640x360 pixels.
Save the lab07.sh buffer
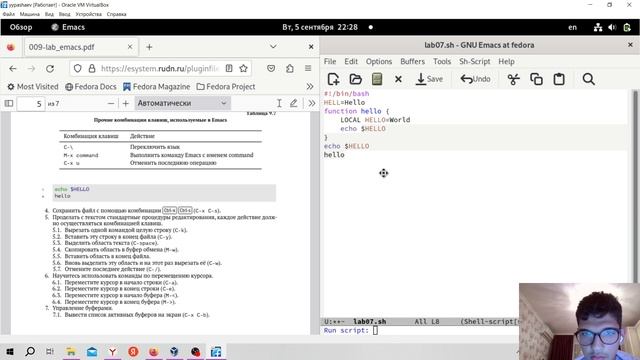pyautogui.click(x=429, y=79)
